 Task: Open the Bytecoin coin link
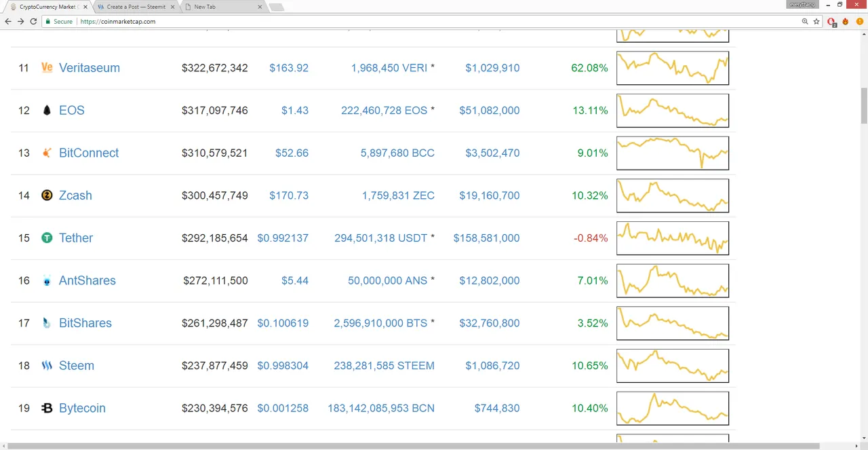tap(82, 408)
